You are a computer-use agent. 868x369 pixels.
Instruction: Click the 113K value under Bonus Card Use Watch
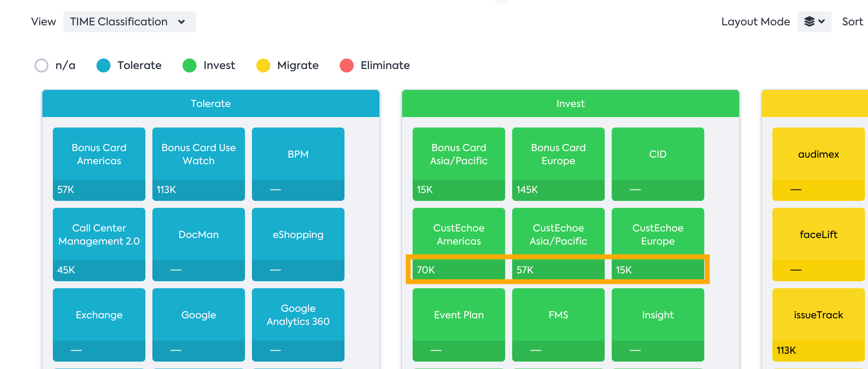pyautogui.click(x=166, y=190)
